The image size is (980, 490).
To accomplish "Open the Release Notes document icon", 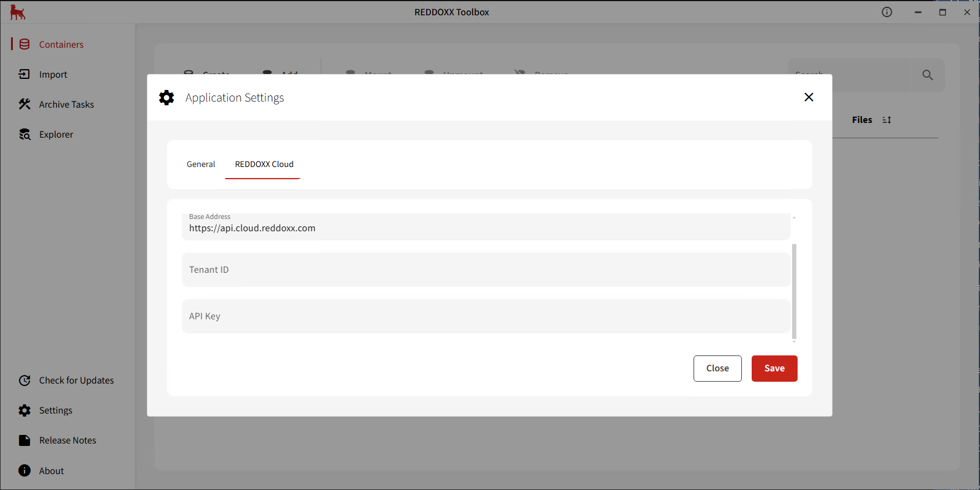I will click(24, 440).
